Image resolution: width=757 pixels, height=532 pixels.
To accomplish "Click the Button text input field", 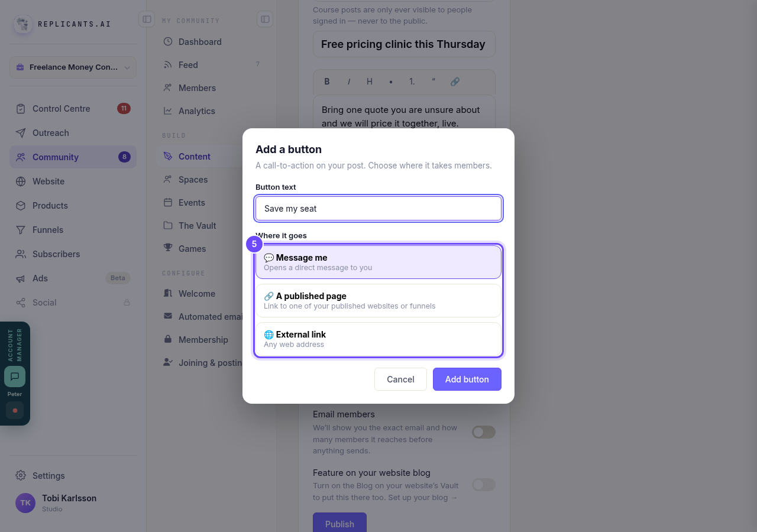I will [x=378, y=209].
